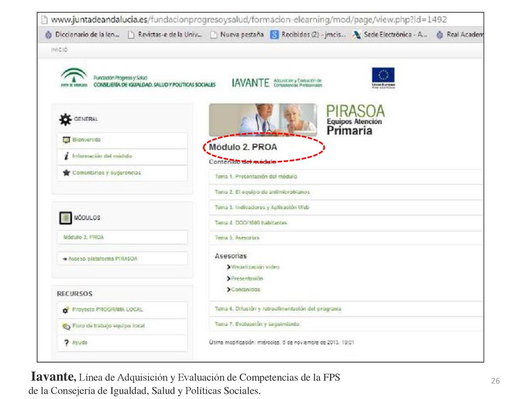Click the RECURSOS panel heading

tap(75, 294)
